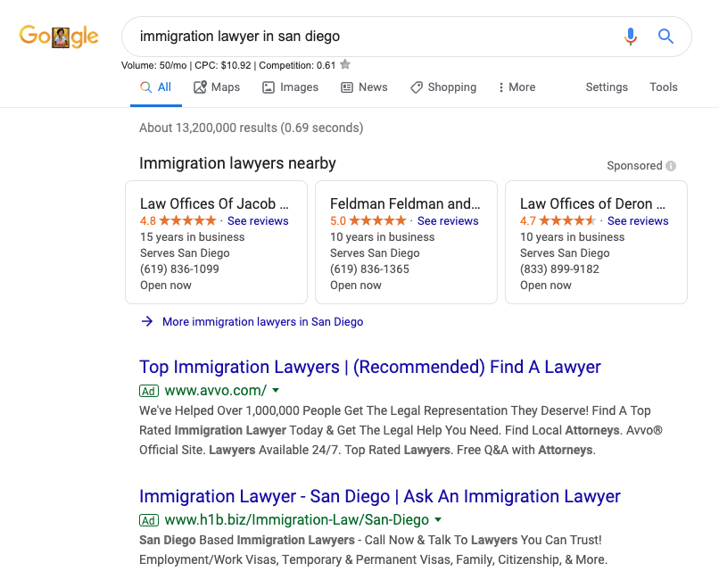The height and width of the screenshot is (588, 719).
Task: Click the Google doodle logo
Action: point(59,37)
